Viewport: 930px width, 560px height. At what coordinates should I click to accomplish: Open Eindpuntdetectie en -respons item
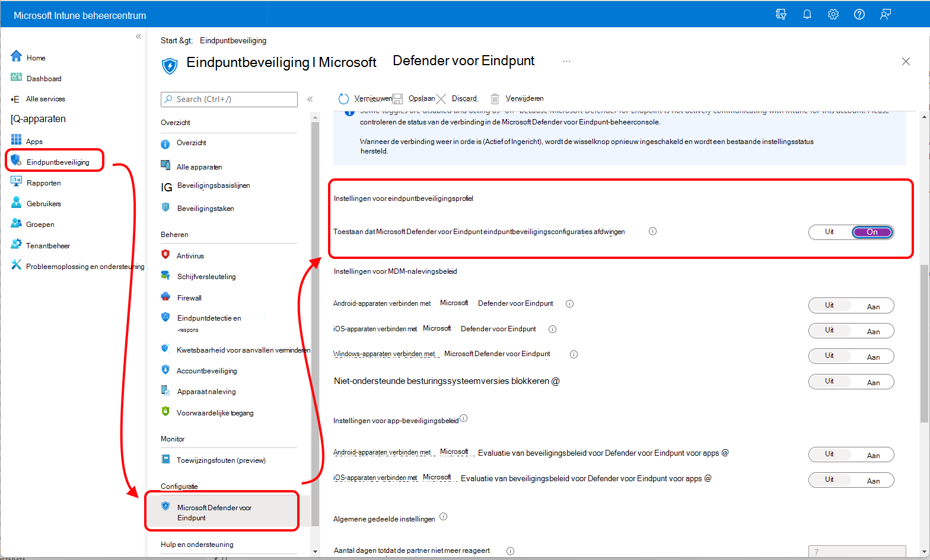tap(209, 323)
